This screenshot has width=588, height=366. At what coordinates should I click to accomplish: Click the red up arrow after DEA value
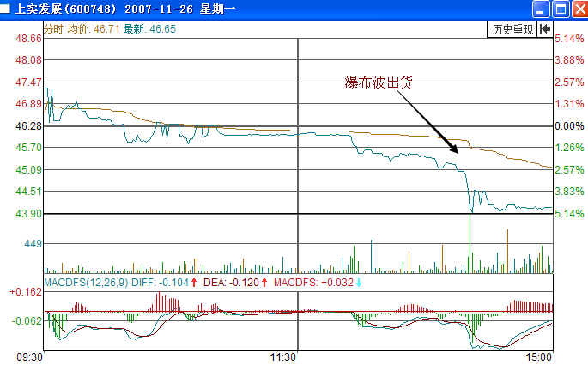tap(264, 282)
